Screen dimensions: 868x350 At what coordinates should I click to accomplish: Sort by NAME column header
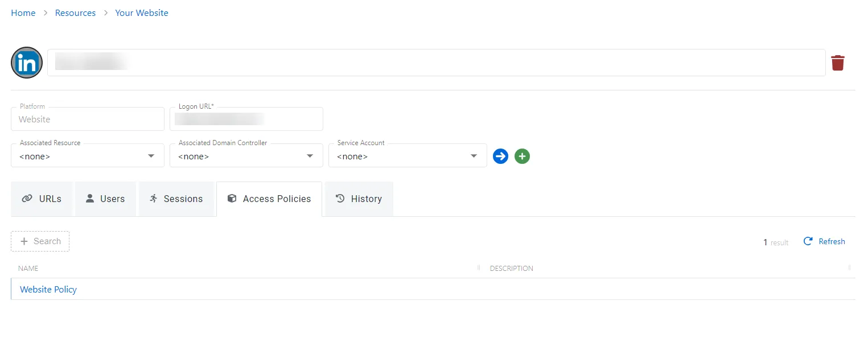point(28,268)
